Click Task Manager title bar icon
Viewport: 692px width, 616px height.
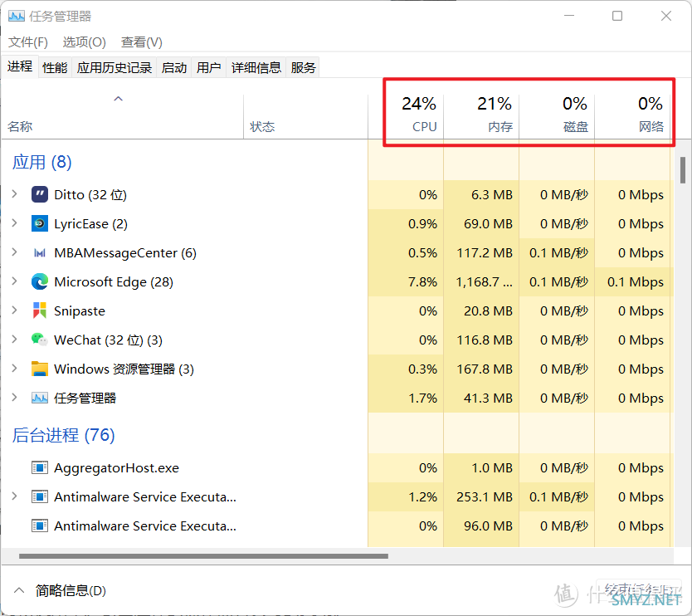pyautogui.click(x=17, y=17)
